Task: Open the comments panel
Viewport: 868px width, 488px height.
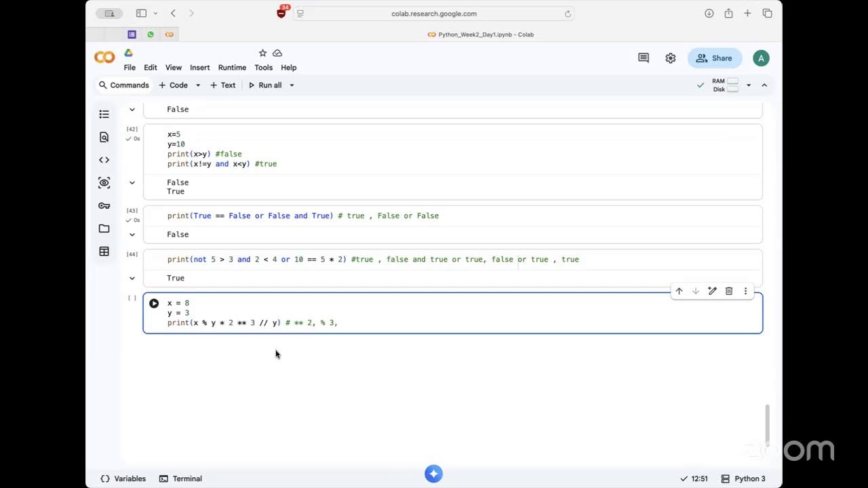Action: click(x=644, y=58)
